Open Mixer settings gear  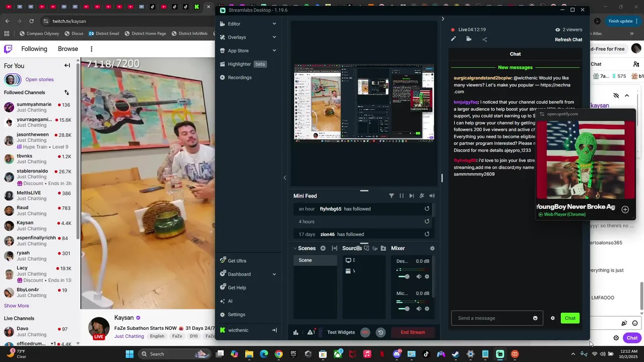click(x=432, y=248)
